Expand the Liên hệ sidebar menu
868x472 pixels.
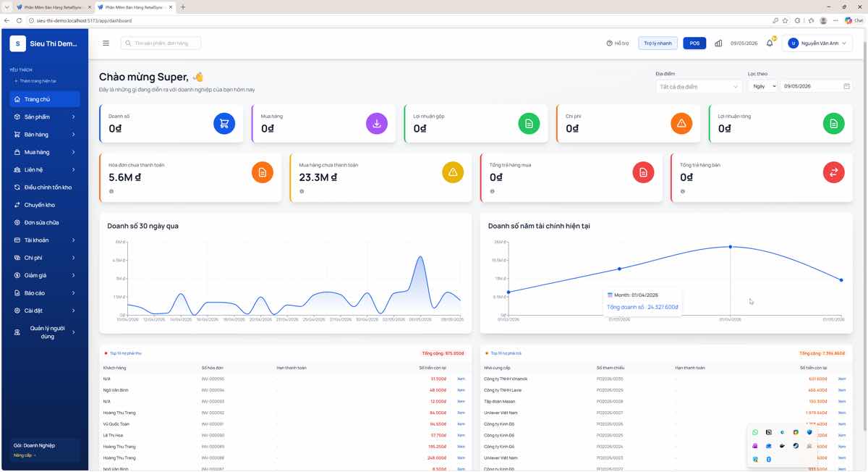[x=45, y=169]
